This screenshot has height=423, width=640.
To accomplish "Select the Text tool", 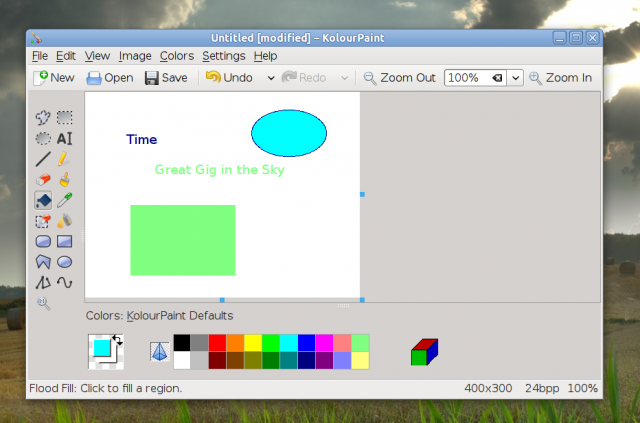I will (x=64, y=138).
